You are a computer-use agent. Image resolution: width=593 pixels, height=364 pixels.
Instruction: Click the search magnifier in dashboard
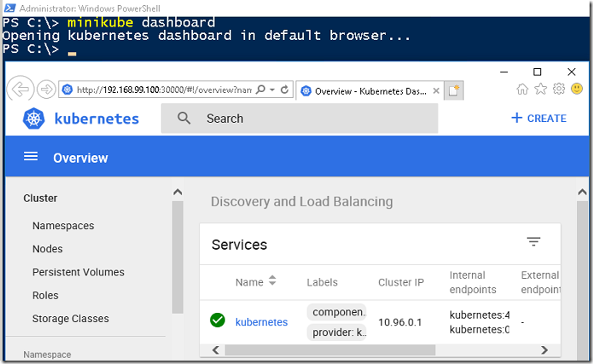(183, 118)
